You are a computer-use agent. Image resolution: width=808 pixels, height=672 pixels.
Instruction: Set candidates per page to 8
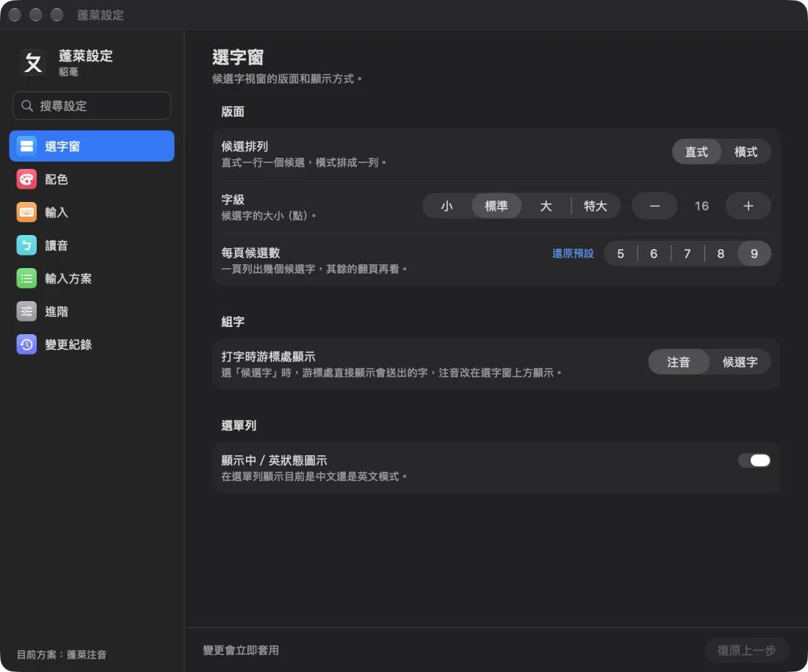pyautogui.click(x=721, y=253)
